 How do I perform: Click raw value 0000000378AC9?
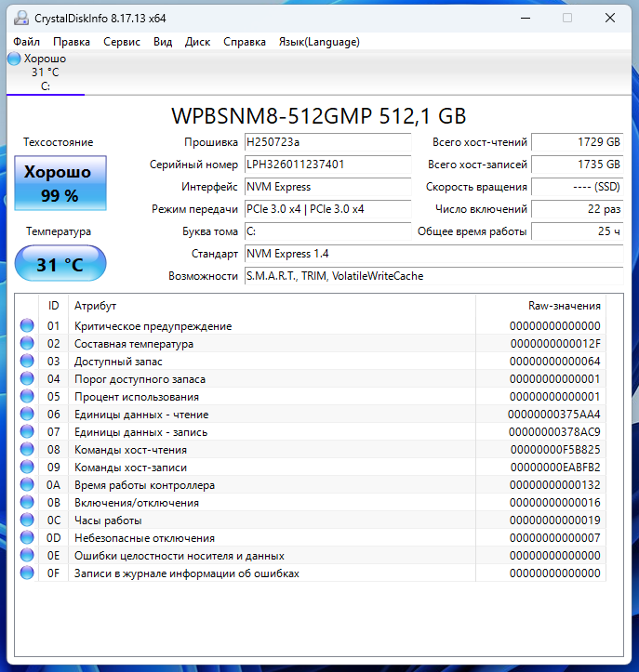point(554,432)
